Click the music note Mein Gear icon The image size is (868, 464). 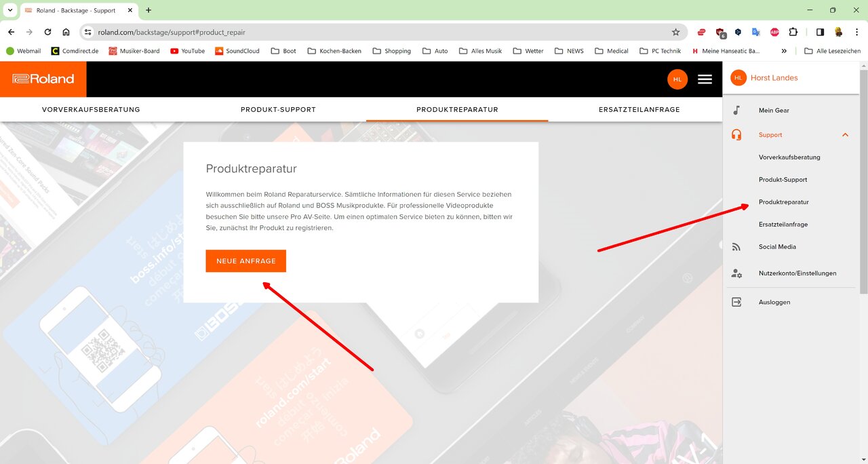point(736,110)
